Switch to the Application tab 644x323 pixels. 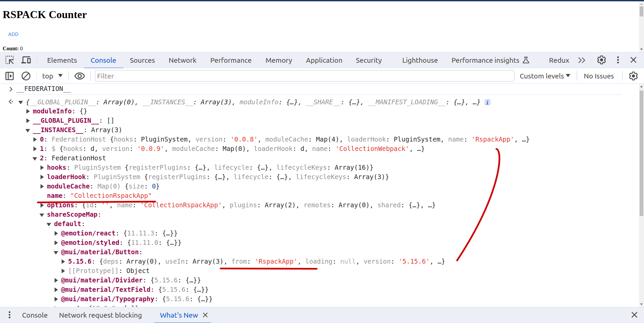tap(324, 60)
